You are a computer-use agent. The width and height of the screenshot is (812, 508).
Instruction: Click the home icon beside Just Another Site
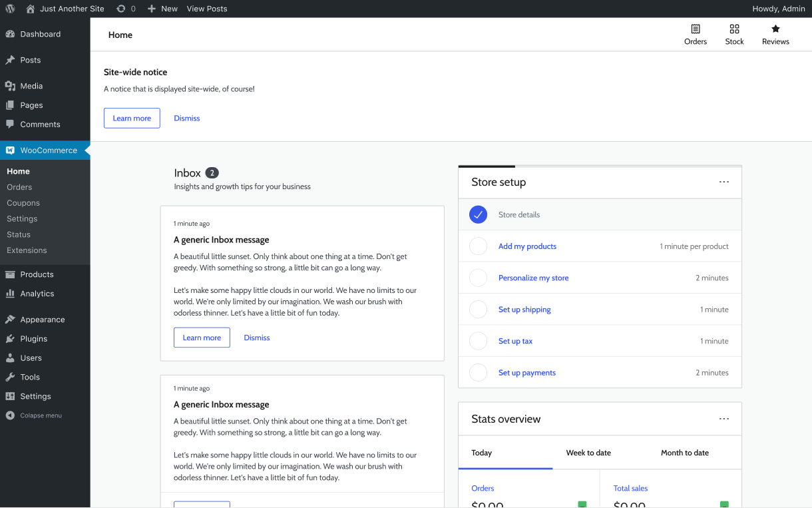(x=31, y=9)
